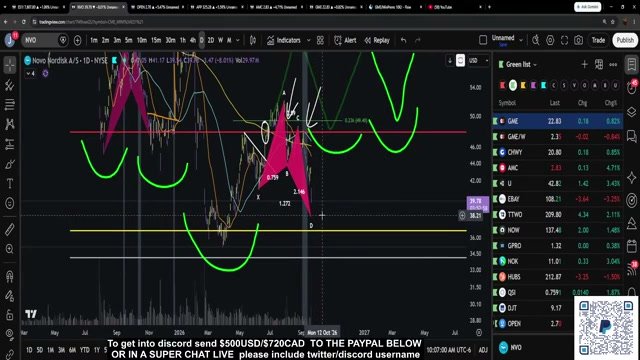Select the yellow flagged list swatch
Screen dimensions: 640x360
click(x=523, y=85)
